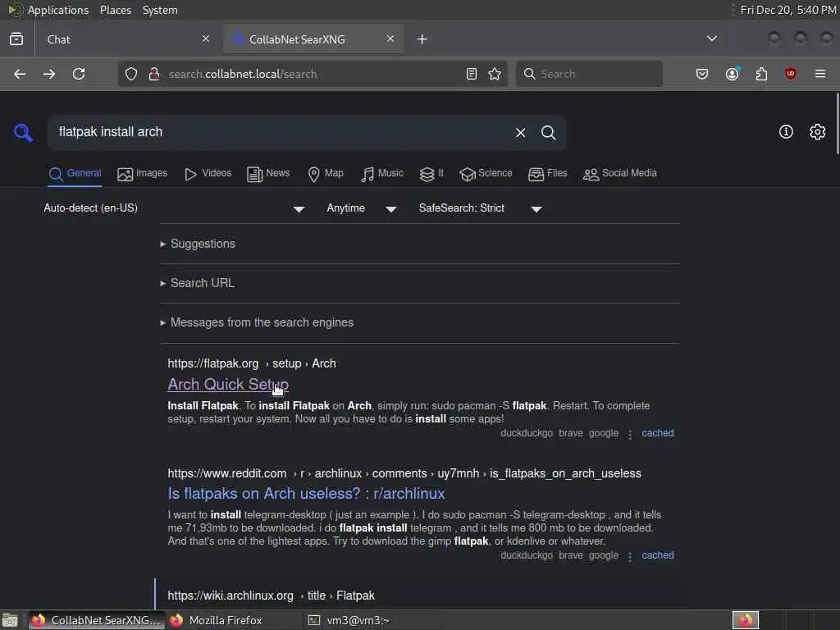Select the It search category
Viewport: 840px width, 630px height.
(431, 174)
